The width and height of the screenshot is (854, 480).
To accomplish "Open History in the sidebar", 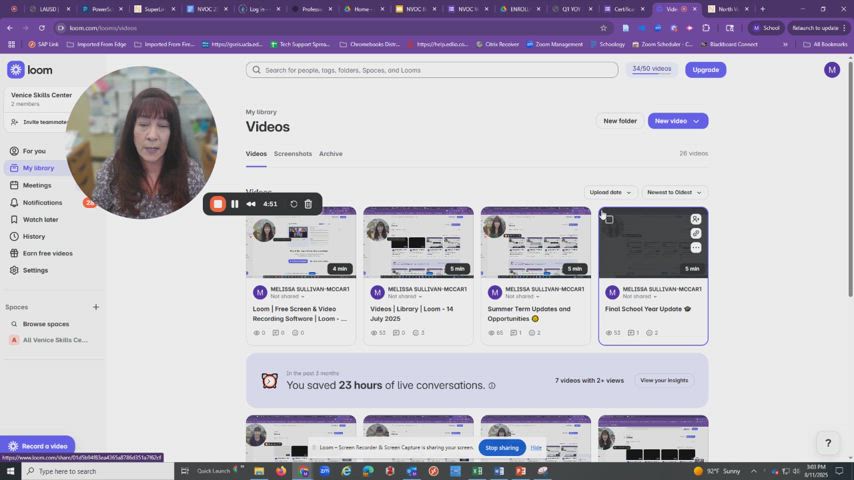I will (x=33, y=236).
